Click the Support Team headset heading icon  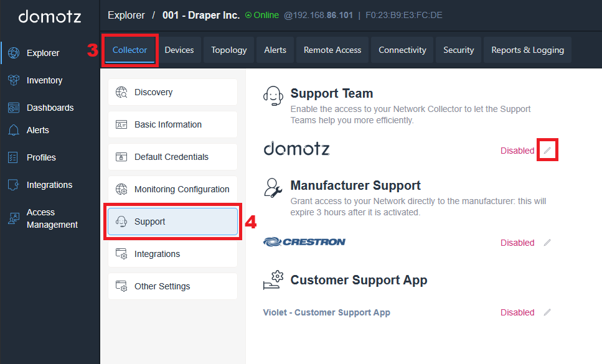point(273,96)
